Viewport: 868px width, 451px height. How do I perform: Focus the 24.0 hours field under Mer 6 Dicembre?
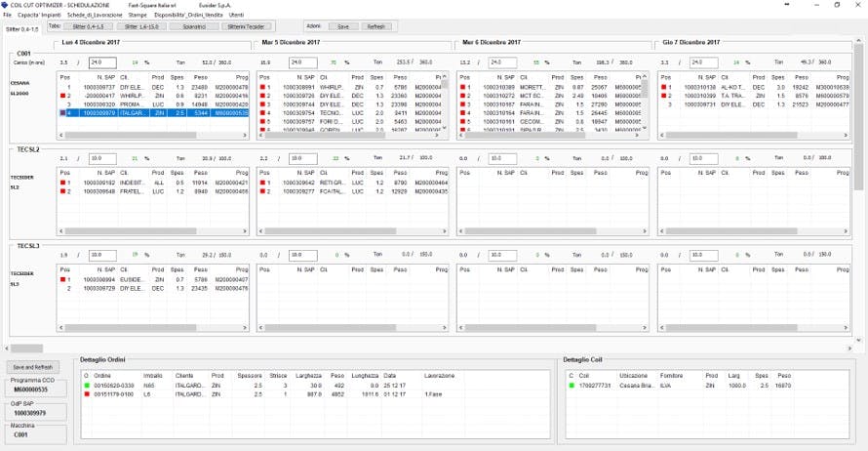point(502,62)
